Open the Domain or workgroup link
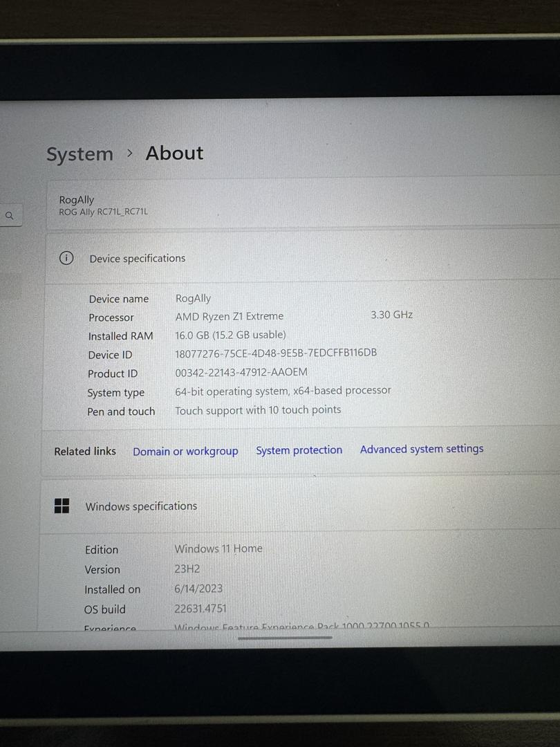Viewport: 560px width, 747px height. pyautogui.click(x=185, y=451)
